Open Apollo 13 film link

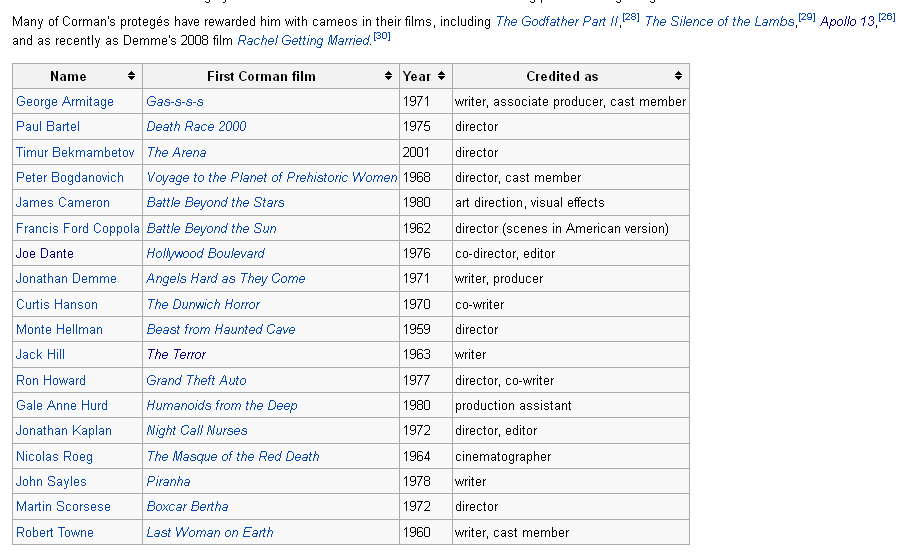click(848, 21)
